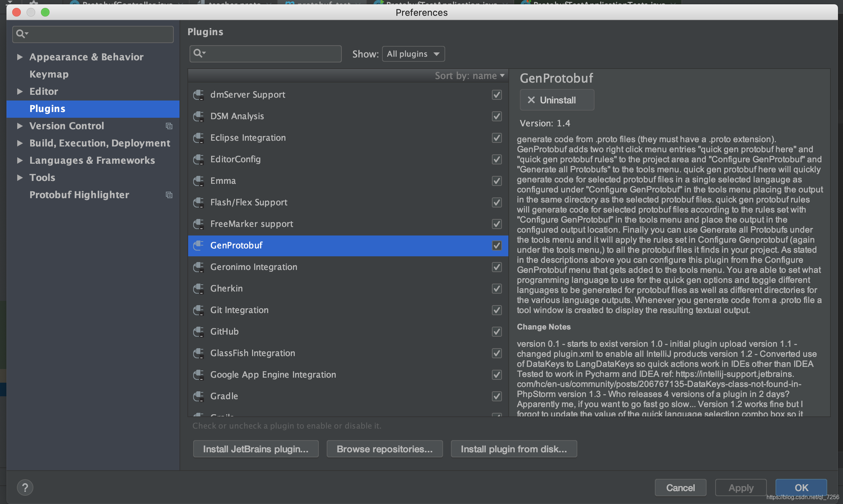
Task: Click the Protobuf Highlighter project-level settings icon
Action: point(169,195)
